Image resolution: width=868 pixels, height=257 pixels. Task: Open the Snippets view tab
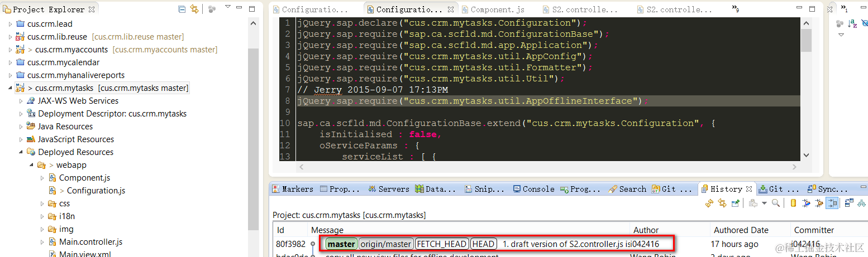(484, 189)
